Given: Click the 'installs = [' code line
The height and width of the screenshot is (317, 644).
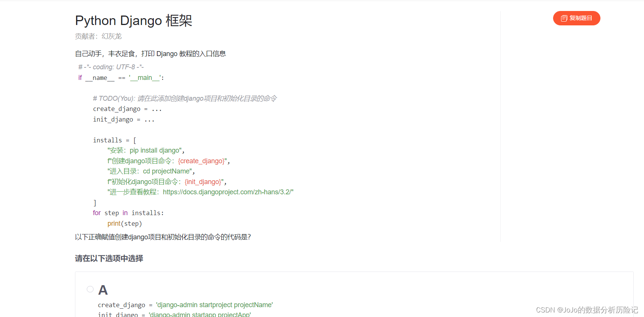Looking at the screenshot, I should [x=115, y=140].
